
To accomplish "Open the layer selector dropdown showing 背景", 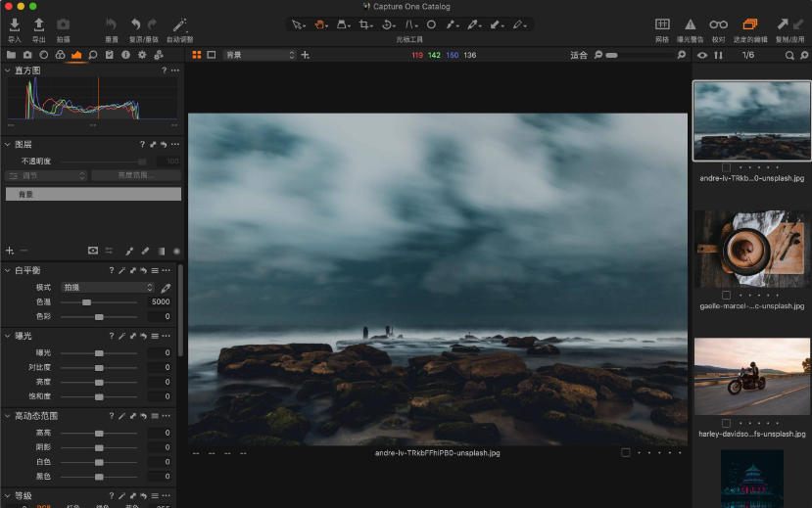I will click(260, 55).
